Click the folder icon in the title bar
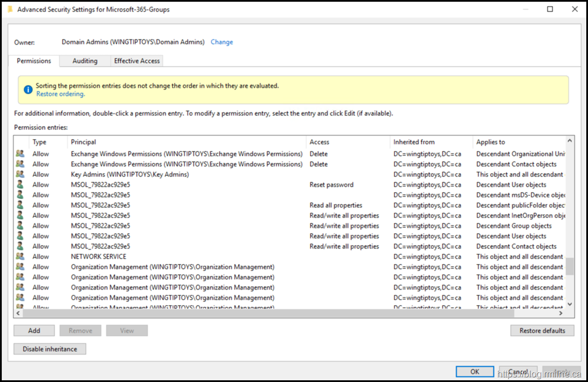 click(x=9, y=9)
